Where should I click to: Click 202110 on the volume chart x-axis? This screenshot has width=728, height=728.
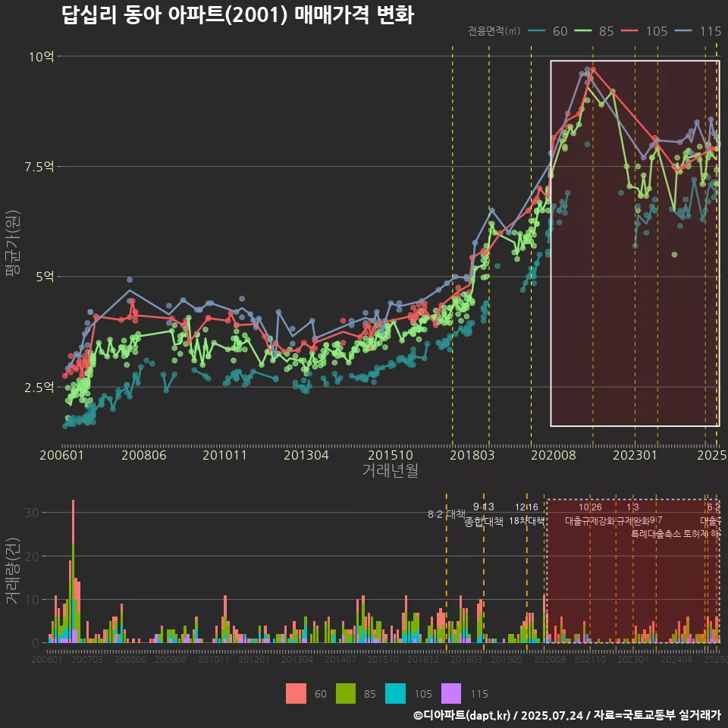pos(590,659)
